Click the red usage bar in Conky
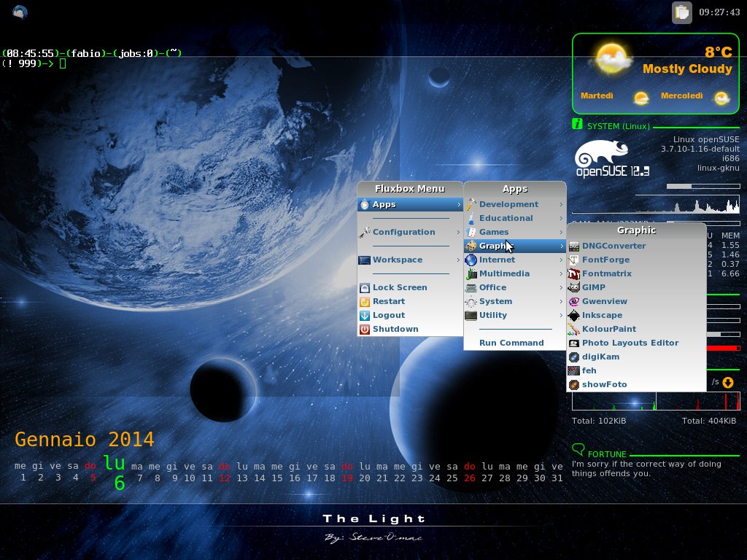The image size is (747, 560). [x=723, y=349]
